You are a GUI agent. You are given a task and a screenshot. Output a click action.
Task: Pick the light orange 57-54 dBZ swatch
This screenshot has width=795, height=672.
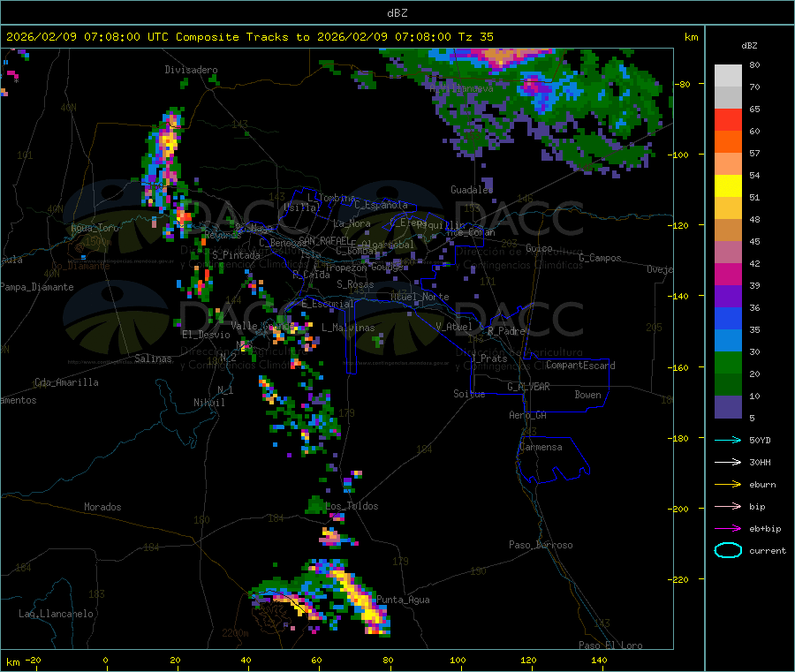click(728, 163)
